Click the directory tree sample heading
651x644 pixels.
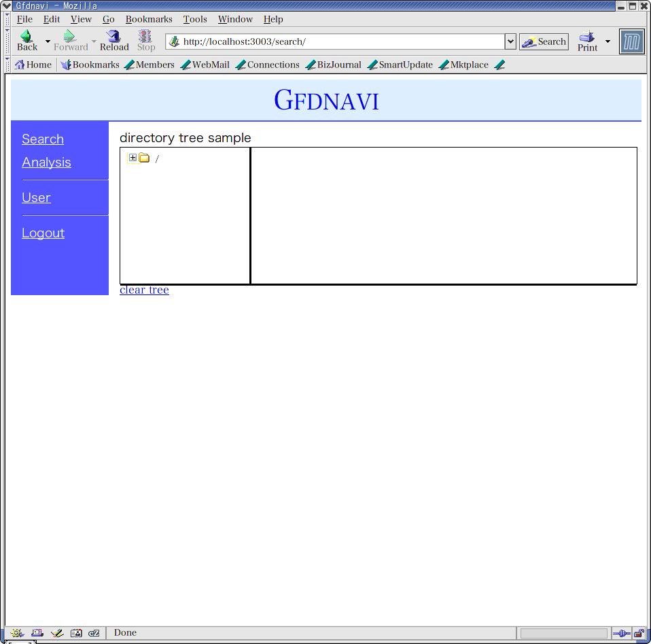click(185, 137)
